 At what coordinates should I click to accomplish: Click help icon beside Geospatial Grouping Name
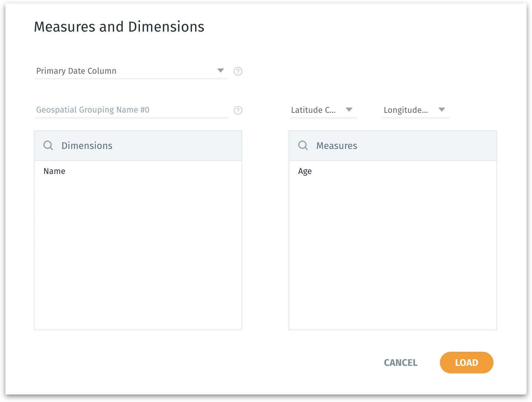coord(238,110)
